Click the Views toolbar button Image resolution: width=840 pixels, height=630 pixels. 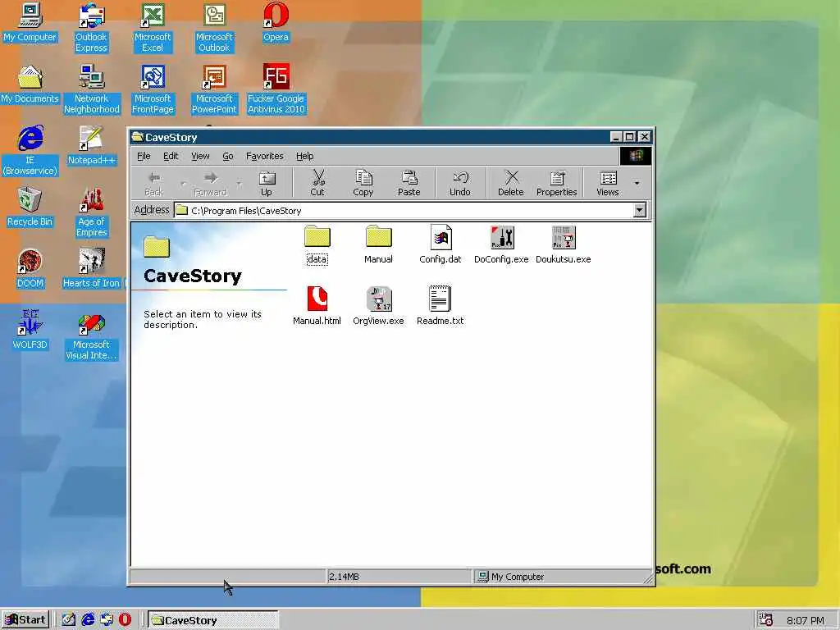pos(608,184)
